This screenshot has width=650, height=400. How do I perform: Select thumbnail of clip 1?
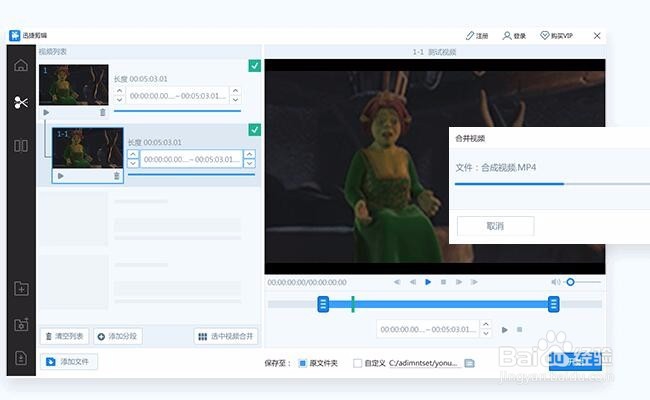pos(74,85)
